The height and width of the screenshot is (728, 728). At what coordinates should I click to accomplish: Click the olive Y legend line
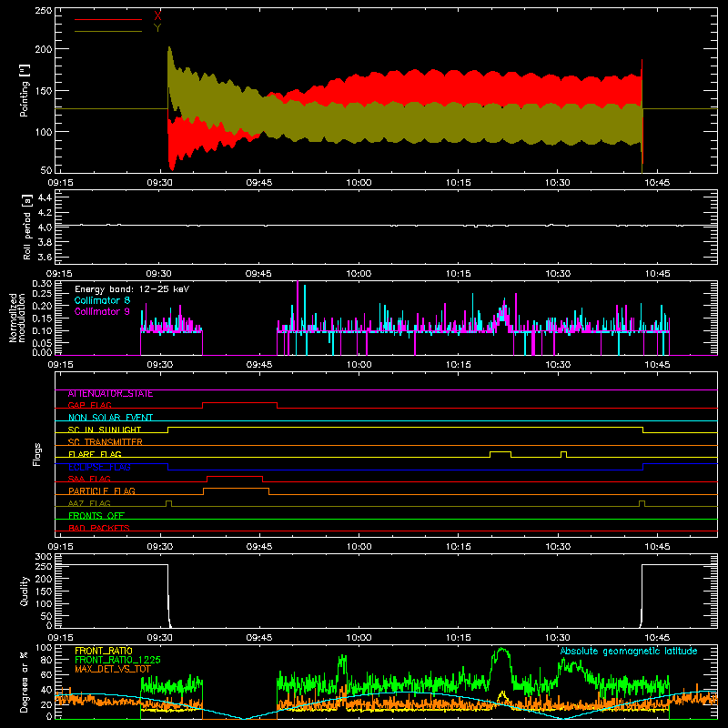tap(107, 31)
